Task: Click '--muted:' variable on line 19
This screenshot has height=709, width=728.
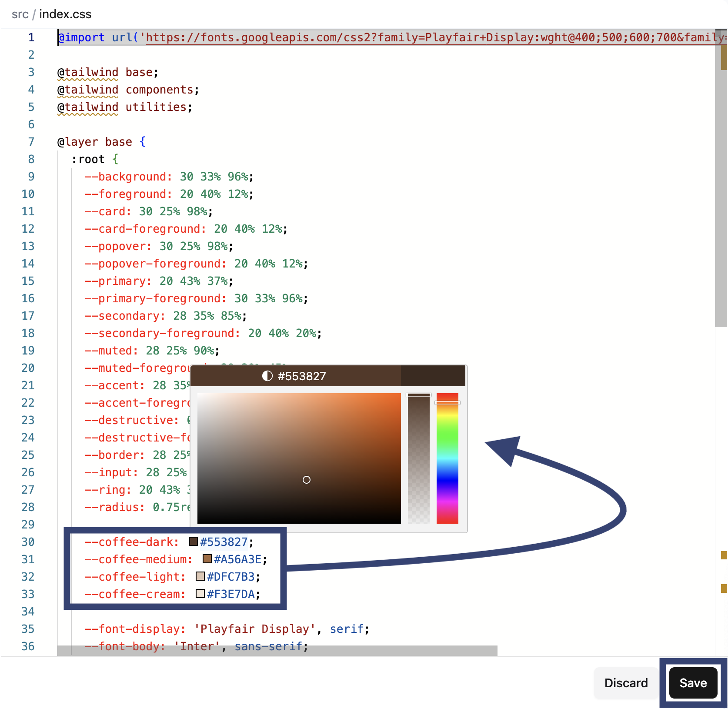Action: tap(111, 351)
